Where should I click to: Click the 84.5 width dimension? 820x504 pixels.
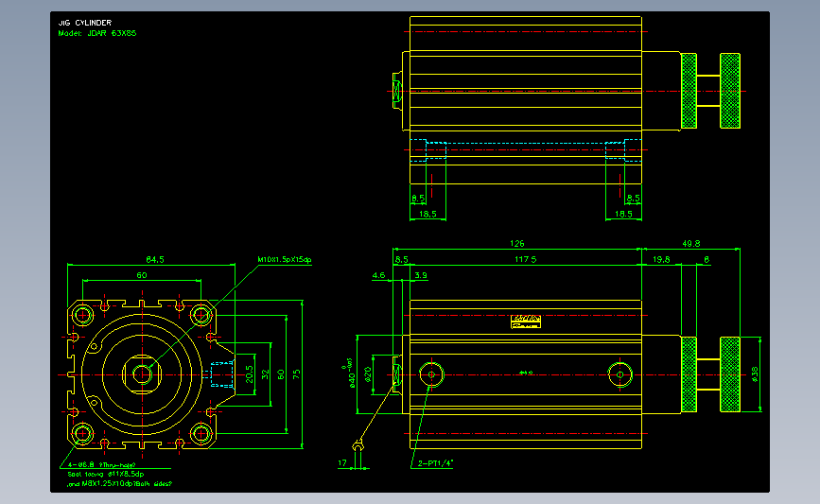click(x=155, y=259)
